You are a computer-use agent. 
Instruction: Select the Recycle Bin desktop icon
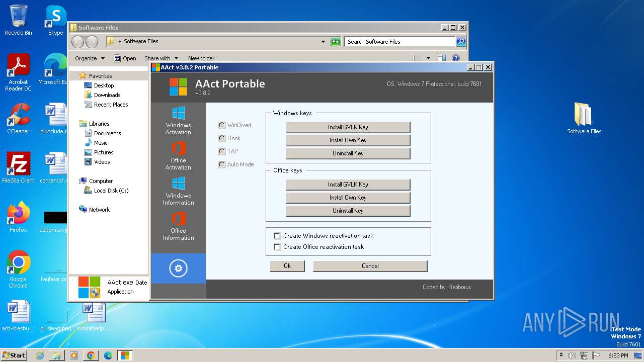18,20
